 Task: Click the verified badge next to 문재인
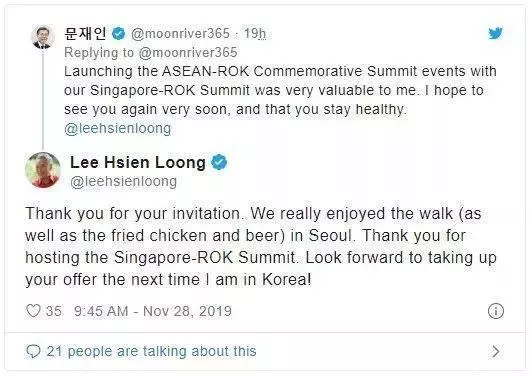118,33
